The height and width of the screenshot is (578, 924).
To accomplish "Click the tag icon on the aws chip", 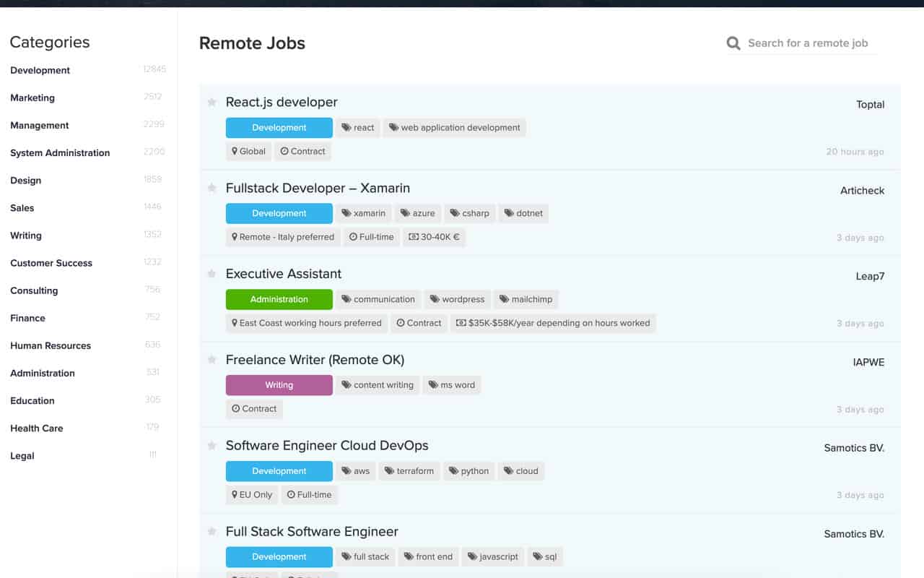I will [345, 471].
